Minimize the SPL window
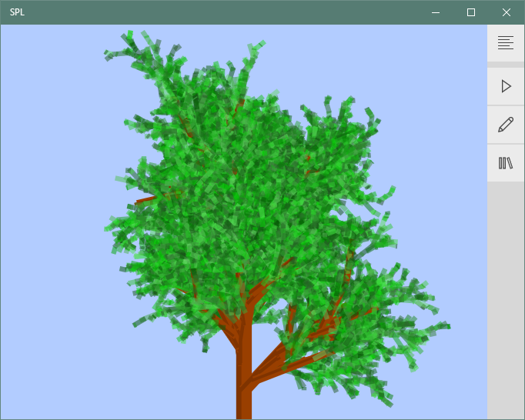 [436, 12]
